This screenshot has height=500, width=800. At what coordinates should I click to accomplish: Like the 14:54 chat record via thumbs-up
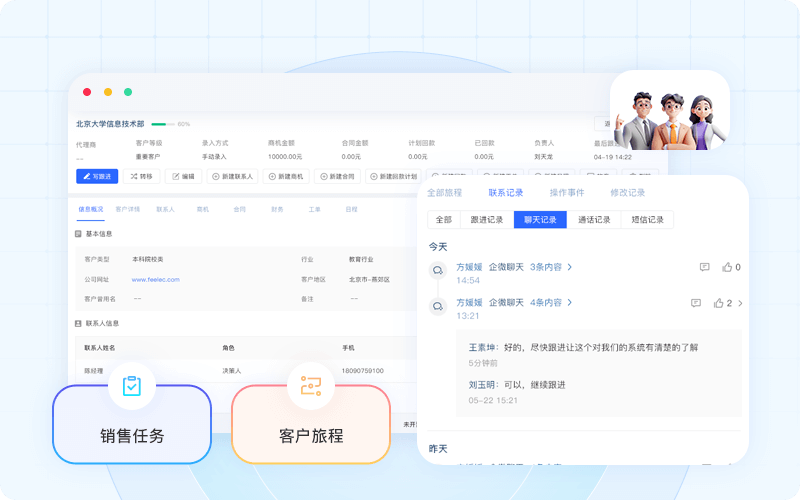point(728,267)
